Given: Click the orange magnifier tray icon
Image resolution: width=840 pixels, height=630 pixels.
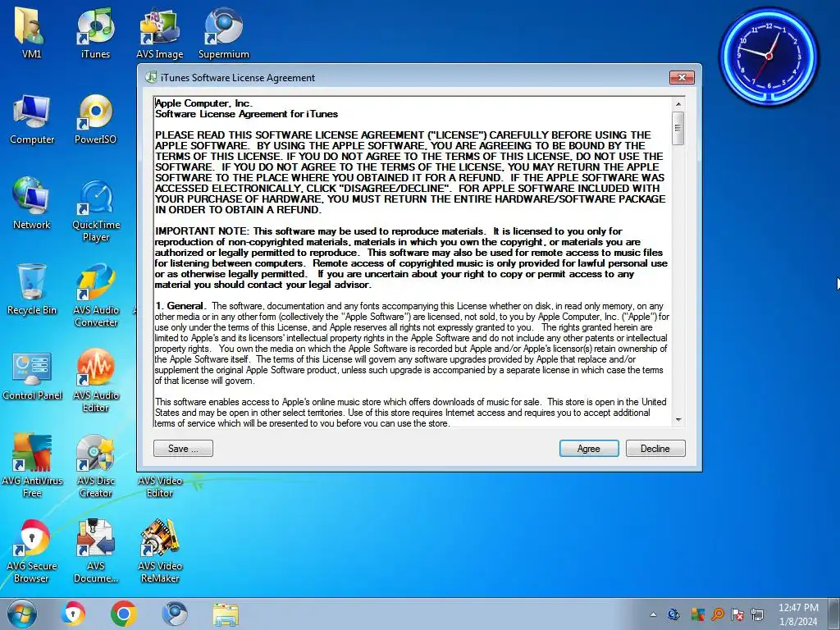Looking at the screenshot, I should (x=718, y=614).
